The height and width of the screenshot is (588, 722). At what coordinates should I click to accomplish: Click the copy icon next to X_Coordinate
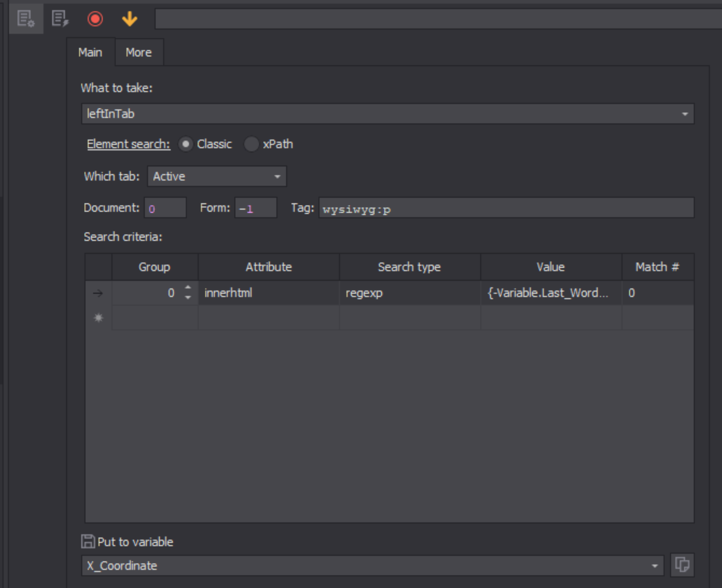click(x=682, y=565)
